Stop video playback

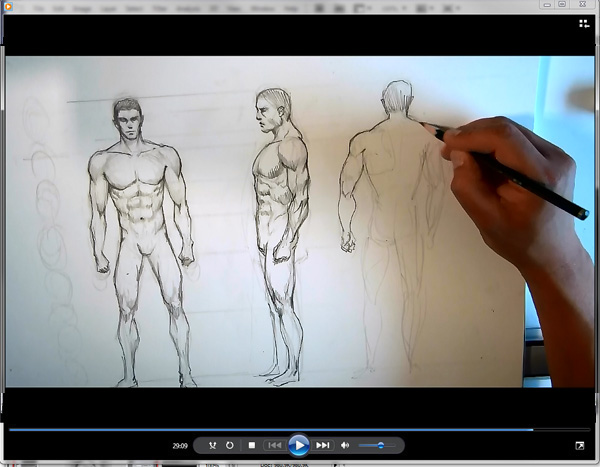tap(252, 445)
